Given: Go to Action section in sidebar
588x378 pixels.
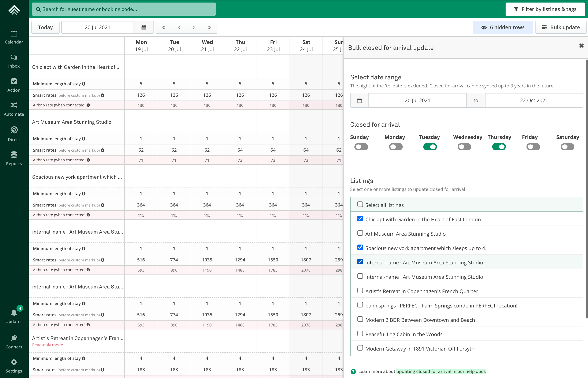Looking at the screenshot, I should (x=14, y=85).
